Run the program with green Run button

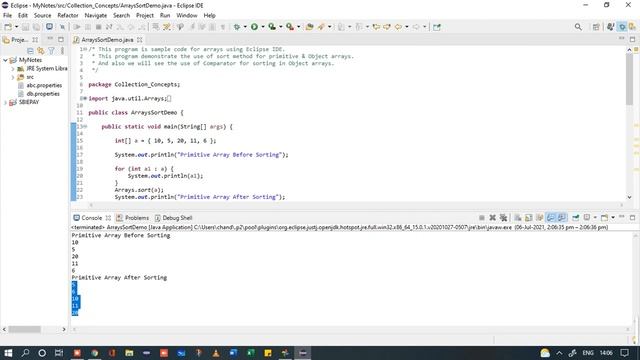tap(254, 27)
